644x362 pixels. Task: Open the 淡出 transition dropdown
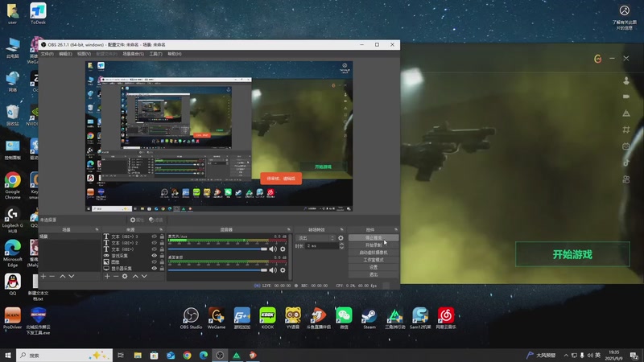coord(316,238)
